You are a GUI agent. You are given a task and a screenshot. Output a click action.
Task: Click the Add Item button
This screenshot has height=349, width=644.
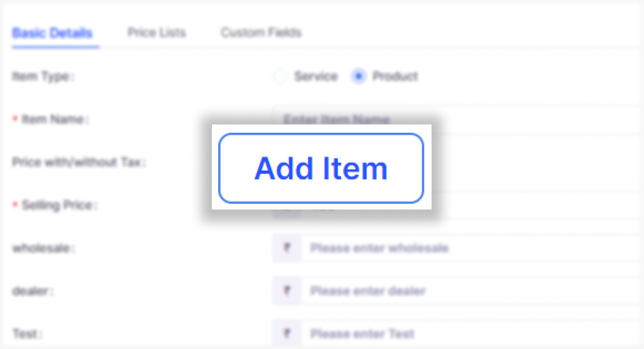coord(321,167)
